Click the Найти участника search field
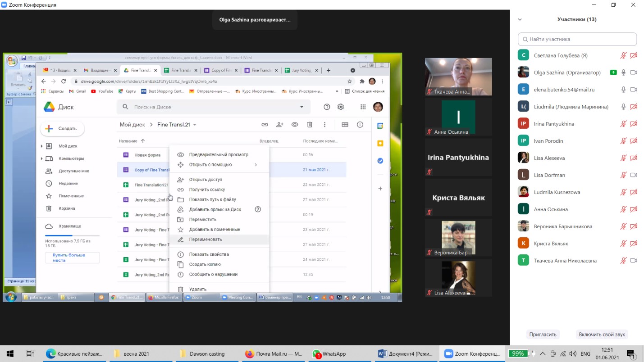The height and width of the screenshot is (362, 644). click(x=577, y=39)
